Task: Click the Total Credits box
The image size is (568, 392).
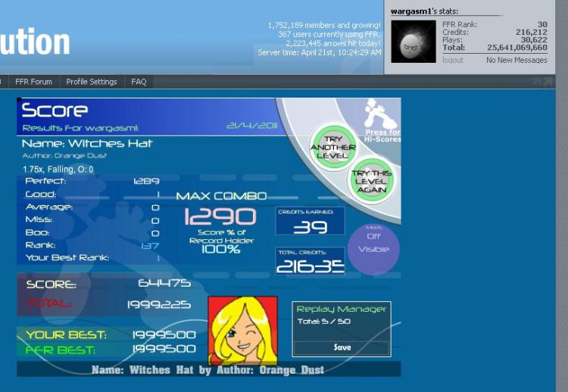Action: (310, 262)
